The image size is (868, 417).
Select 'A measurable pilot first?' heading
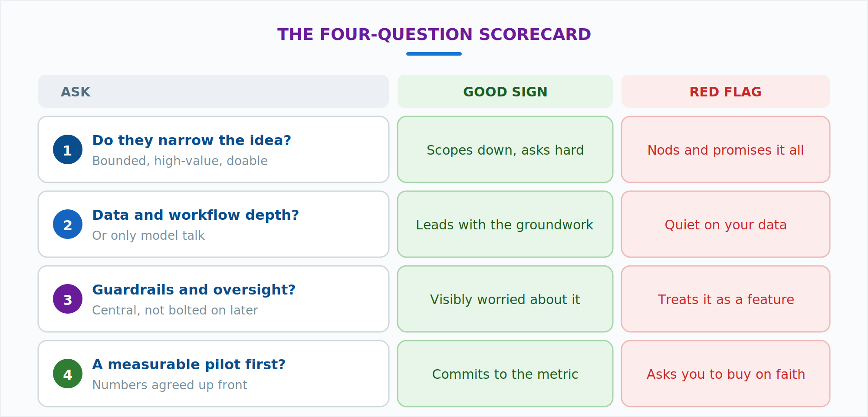click(189, 364)
